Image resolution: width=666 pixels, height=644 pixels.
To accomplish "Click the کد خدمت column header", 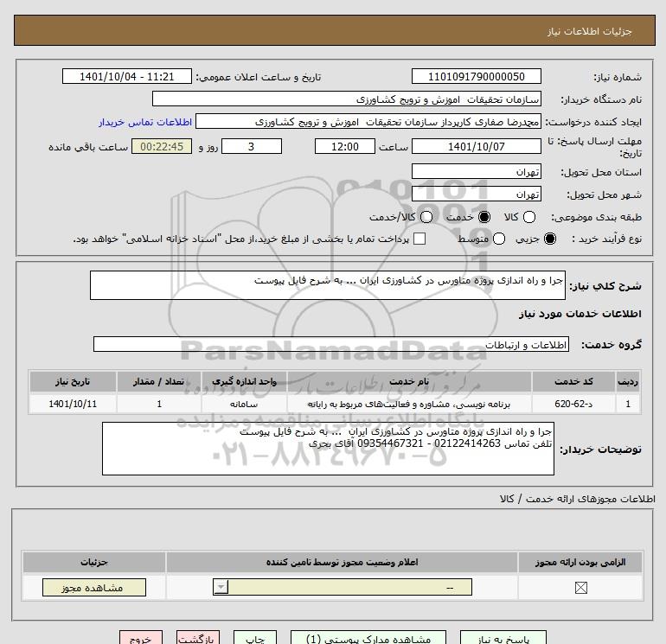I will [x=573, y=381].
